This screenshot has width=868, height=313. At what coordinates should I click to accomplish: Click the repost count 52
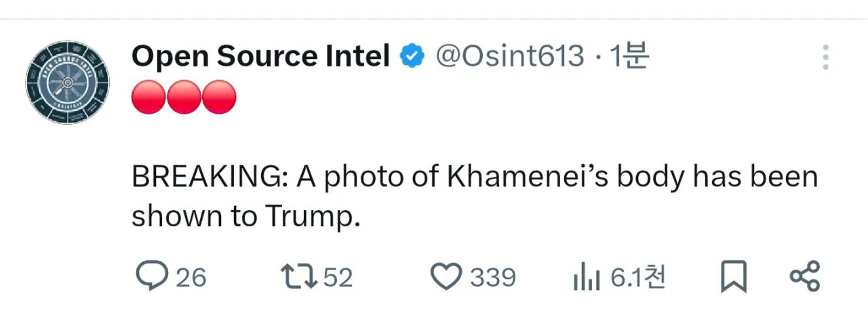(x=338, y=278)
